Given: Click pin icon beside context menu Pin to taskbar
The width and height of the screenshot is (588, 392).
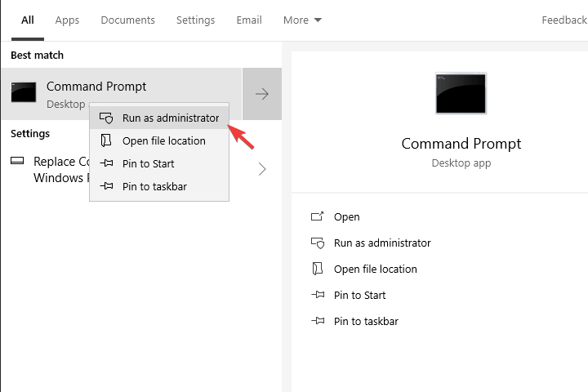Looking at the screenshot, I should [x=106, y=186].
